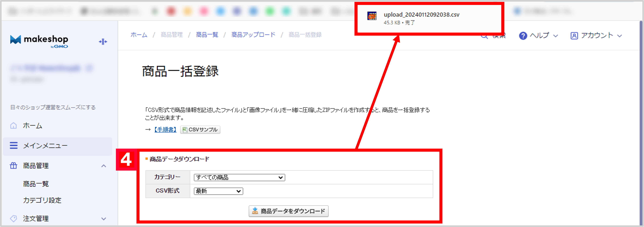
Task: Click the diamond icon beside 注文管理
Action: point(14,219)
